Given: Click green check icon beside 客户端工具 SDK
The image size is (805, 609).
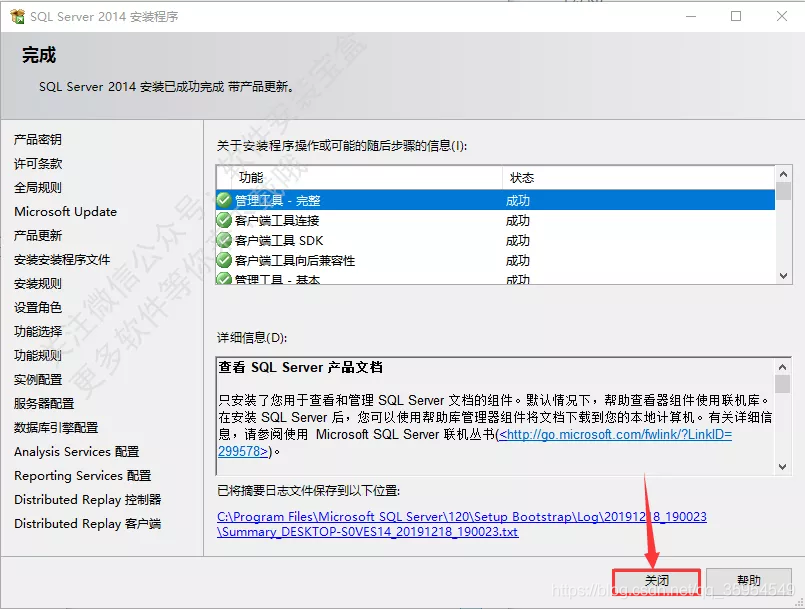Looking at the screenshot, I should 224,240.
